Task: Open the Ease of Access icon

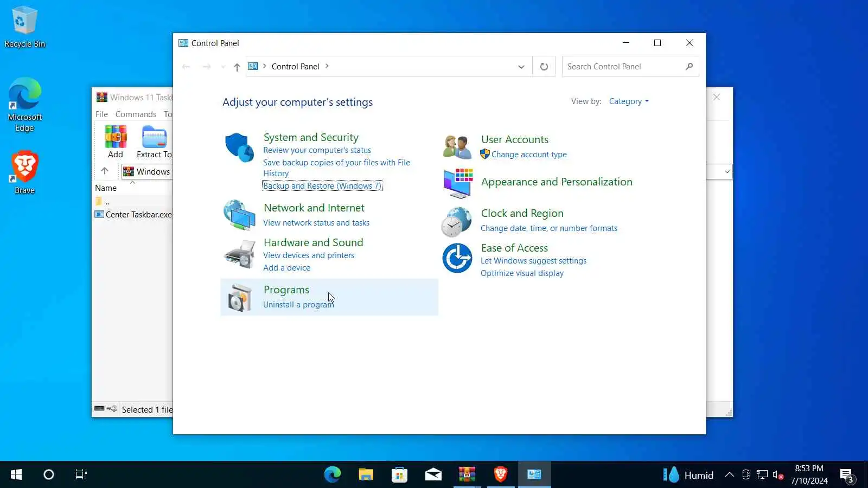Action: [x=457, y=258]
